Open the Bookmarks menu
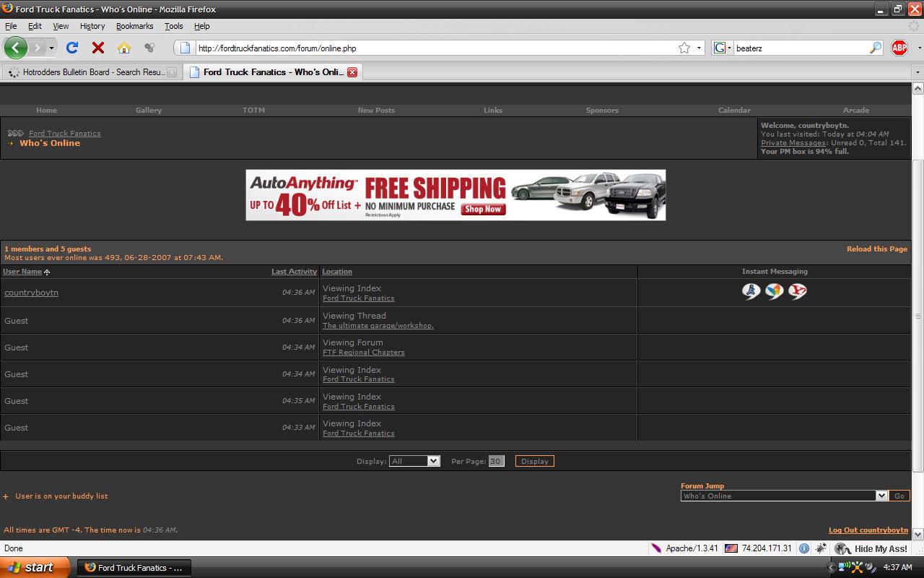The width and height of the screenshot is (924, 578). click(x=134, y=26)
